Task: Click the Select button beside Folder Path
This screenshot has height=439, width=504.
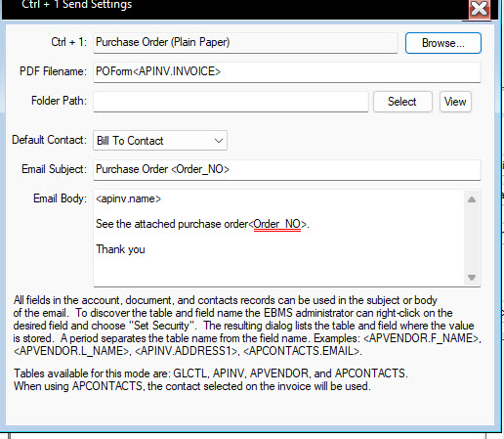Action: coord(402,102)
